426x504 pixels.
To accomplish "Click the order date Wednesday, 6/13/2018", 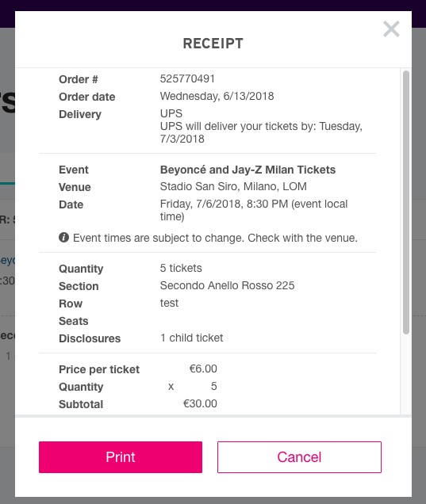I will click(x=217, y=96).
